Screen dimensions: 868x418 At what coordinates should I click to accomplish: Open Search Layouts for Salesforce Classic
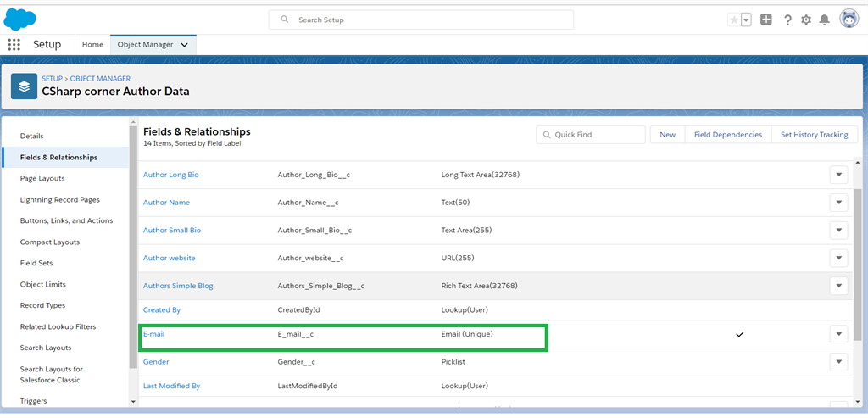pos(52,374)
